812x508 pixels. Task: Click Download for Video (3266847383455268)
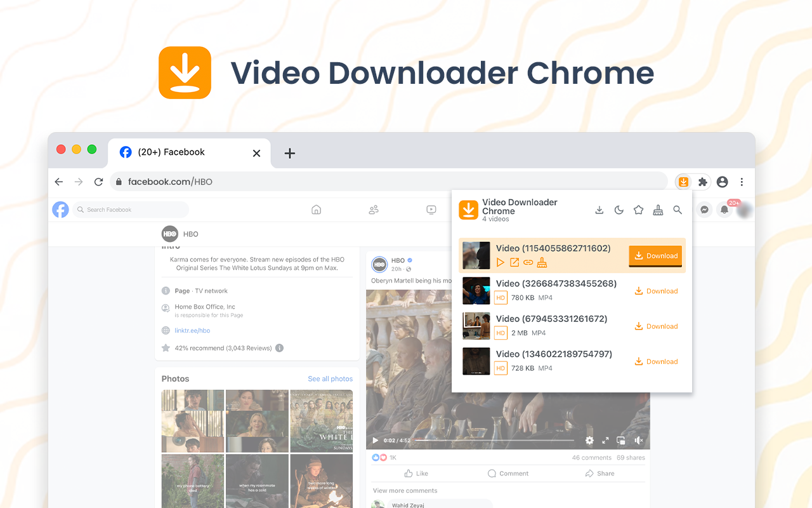[x=656, y=290]
